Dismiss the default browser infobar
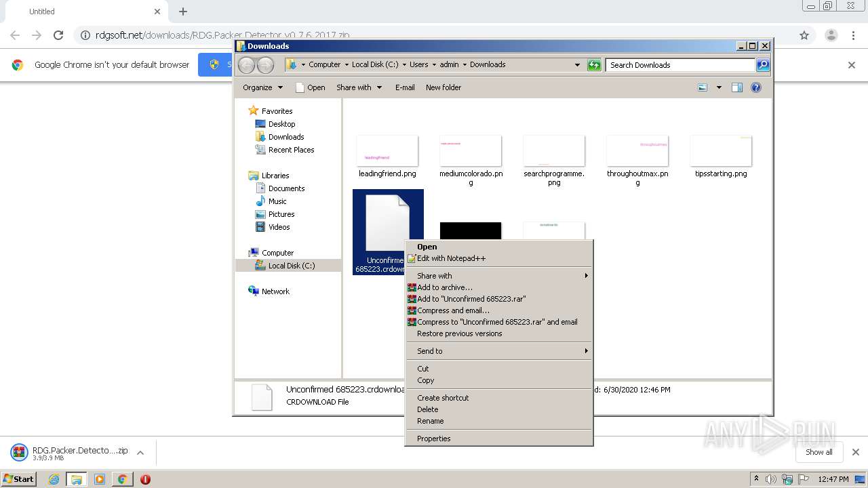The height and width of the screenshot is (488, 868). coord(852,65)
